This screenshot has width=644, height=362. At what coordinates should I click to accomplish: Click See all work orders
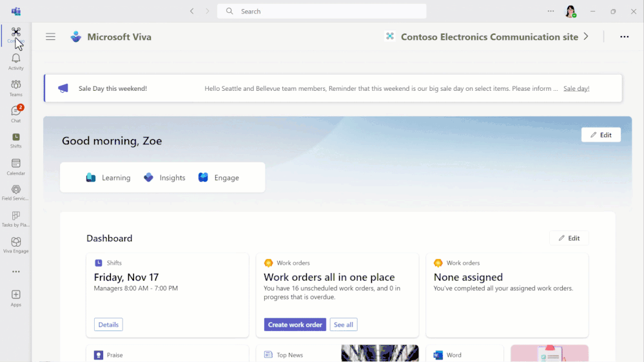tap(344, 325)
